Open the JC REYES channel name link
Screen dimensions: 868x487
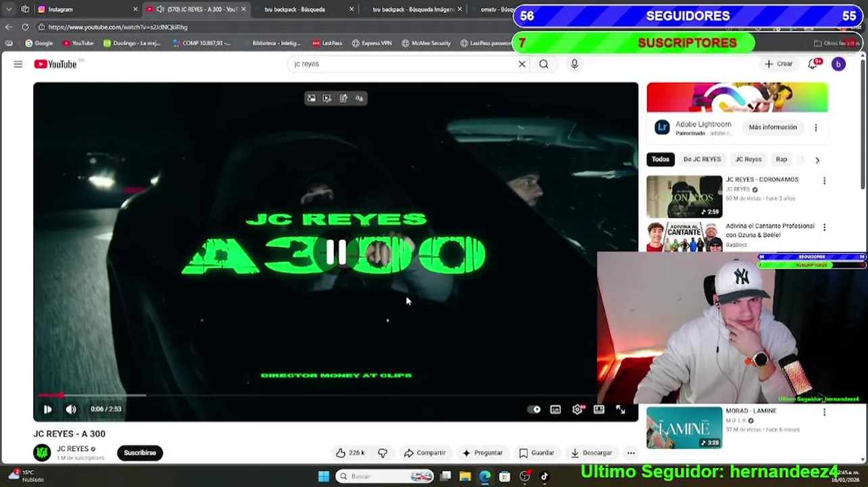click(x=72, y=449)
